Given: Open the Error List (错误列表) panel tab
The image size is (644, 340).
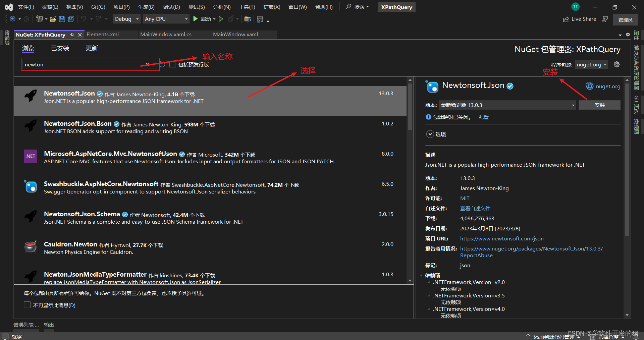Looking at the screenshot, I should (x=26, y=325).
